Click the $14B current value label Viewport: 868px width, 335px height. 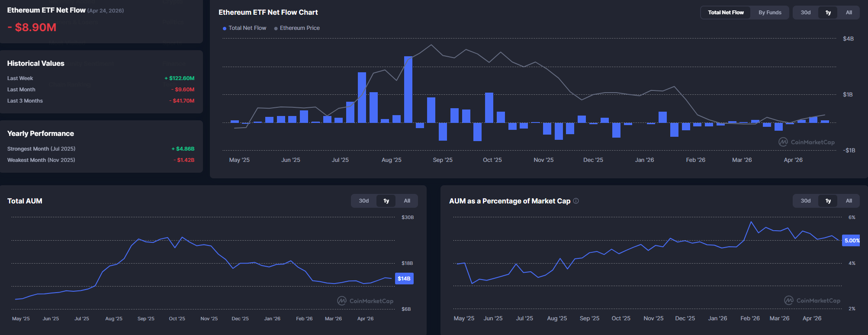click(404, 278)
